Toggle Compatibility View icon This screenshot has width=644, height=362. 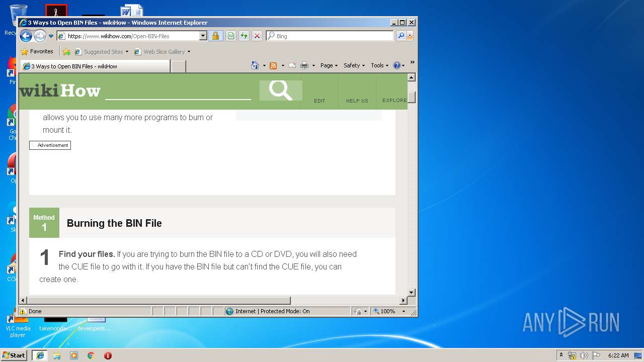tap(231, 36)
